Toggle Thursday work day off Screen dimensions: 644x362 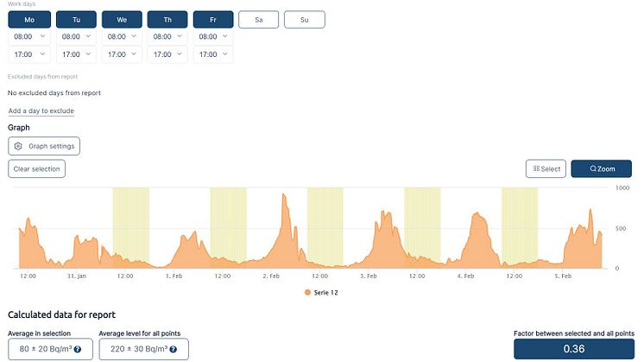pyautogui.click(x=167, y=19)
